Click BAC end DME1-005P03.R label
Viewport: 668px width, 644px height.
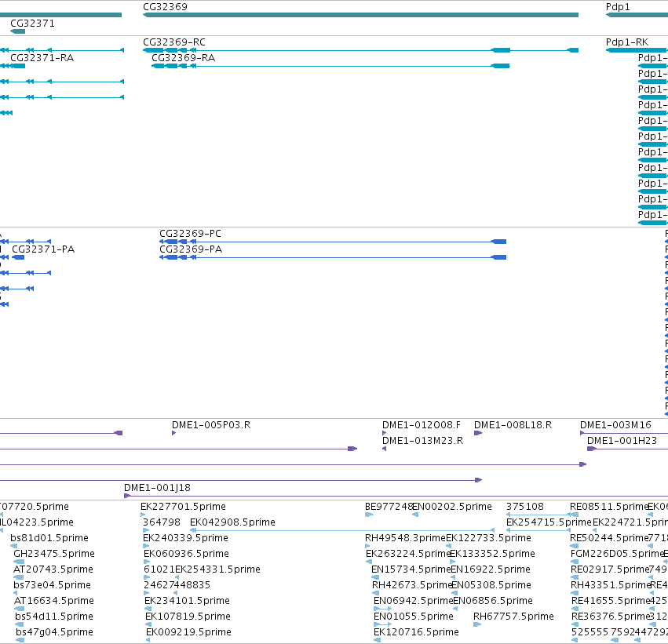(211, 425)
